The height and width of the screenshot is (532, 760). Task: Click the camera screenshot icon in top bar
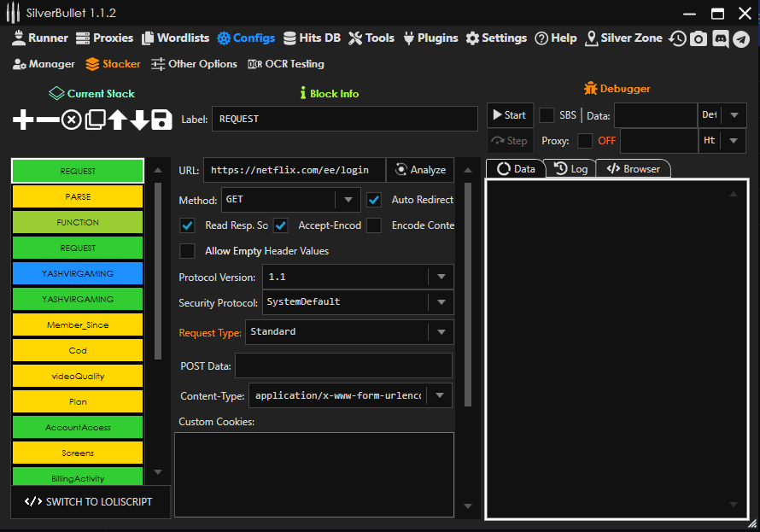pos(699,38)
